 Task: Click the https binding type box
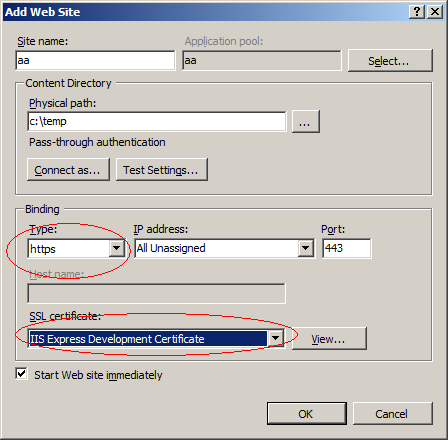(69, 249)
